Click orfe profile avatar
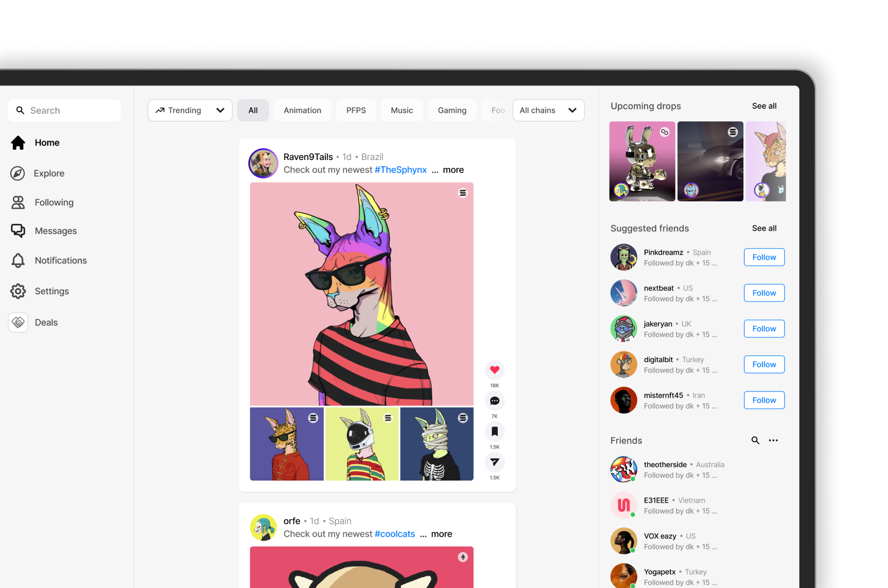This screenshot has height=588, width=888. pyautogui.click(x=264, y=527)
